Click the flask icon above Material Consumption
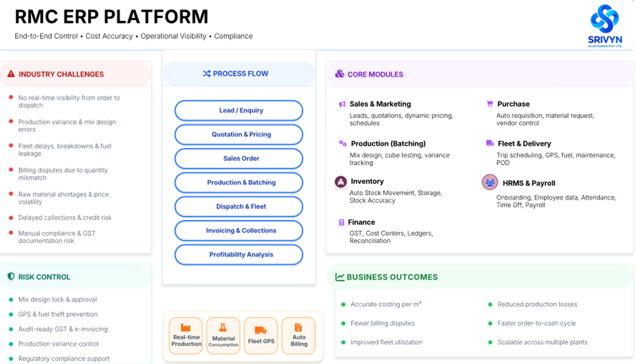This screenshot has height=364, width=637. (223, 328)
